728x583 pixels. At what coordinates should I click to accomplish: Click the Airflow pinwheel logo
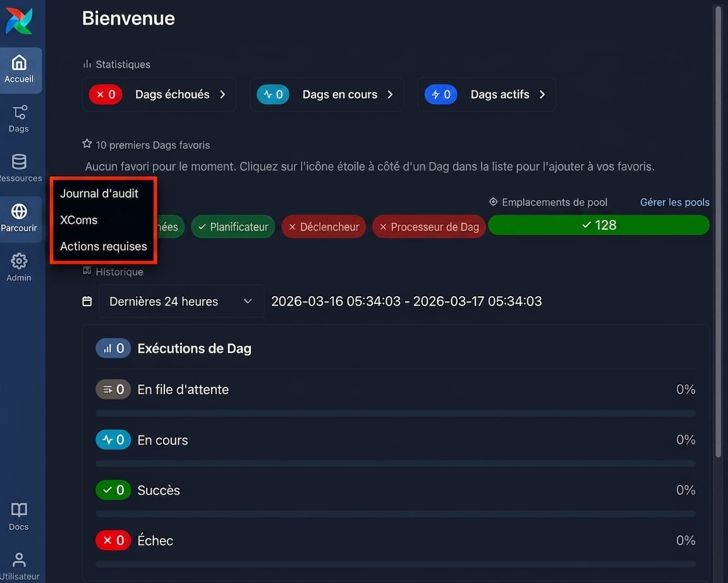(x=19, y=21)
